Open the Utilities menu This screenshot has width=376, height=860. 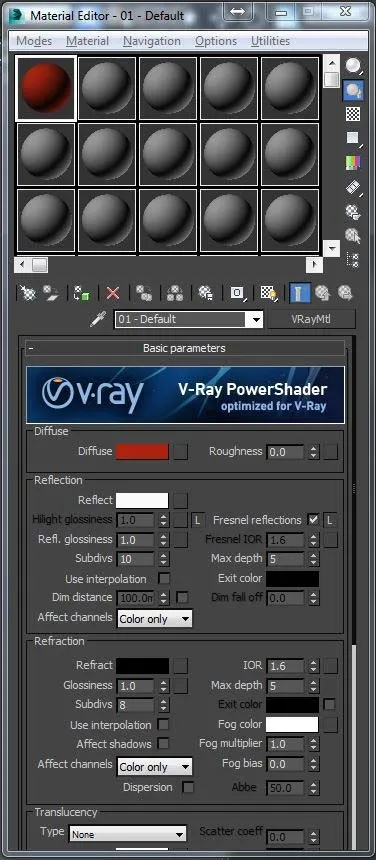tap(270, 41)
